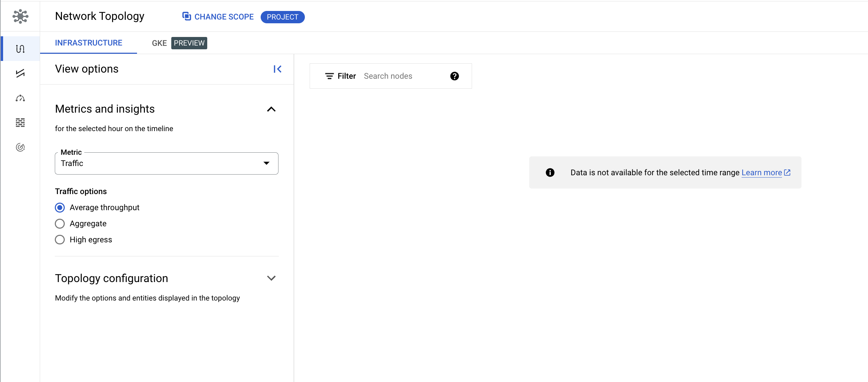
Task: Open the Learn more link
Action: (x=761, y=173)
